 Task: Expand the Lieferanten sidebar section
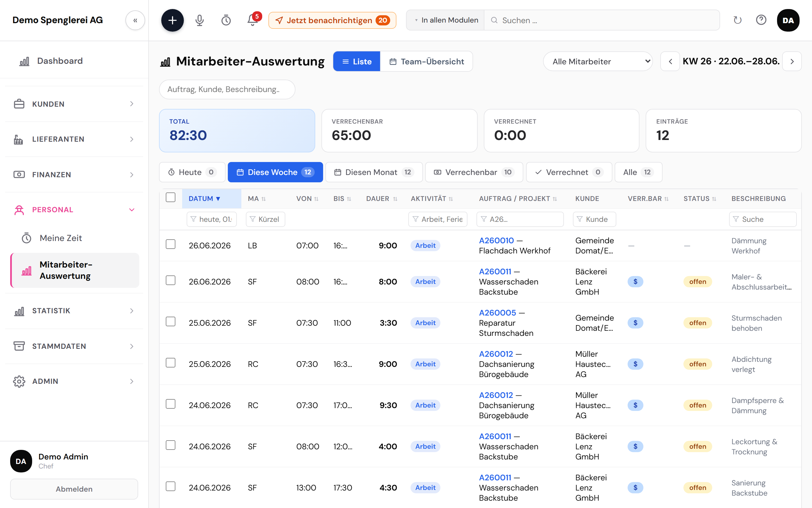coord(132,139)
